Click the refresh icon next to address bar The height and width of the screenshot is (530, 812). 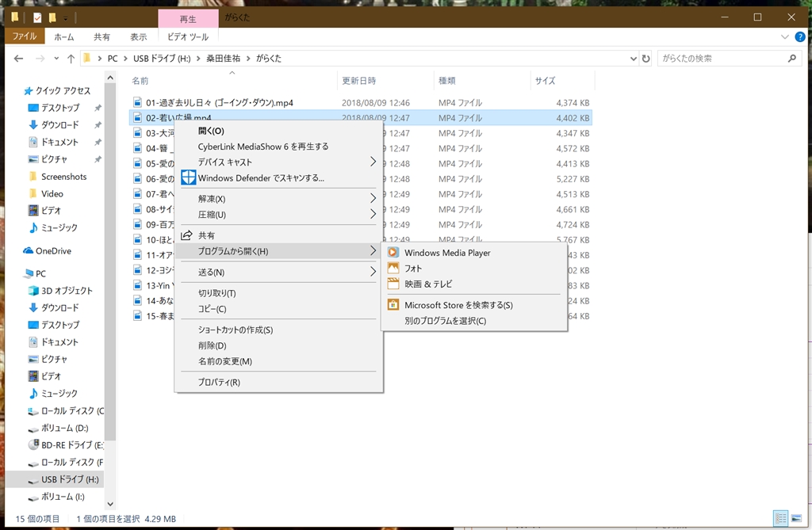645,59
